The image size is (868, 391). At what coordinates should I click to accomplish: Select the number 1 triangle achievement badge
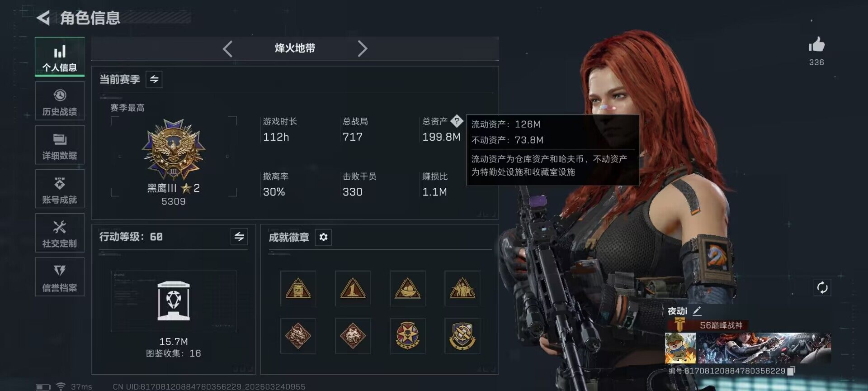point(353,289)
